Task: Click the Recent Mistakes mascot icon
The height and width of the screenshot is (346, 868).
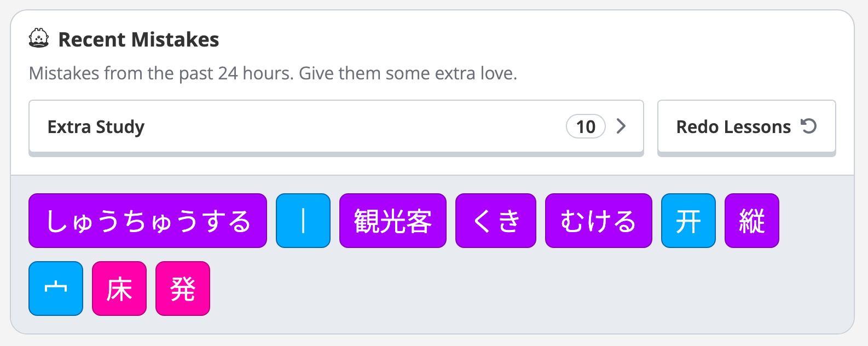Action: coord(39,39)
